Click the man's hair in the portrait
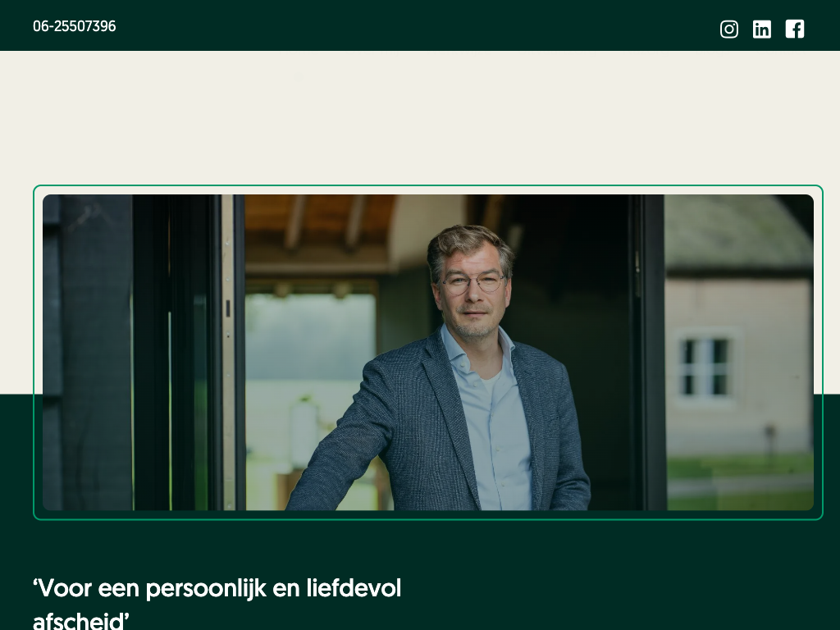Screen dimensions: 840x630 tap(469, 242)
